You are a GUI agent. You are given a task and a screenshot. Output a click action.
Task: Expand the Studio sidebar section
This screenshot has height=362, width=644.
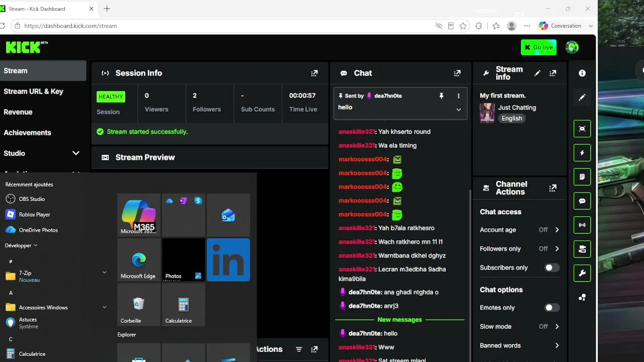click(x=75, y=153)
